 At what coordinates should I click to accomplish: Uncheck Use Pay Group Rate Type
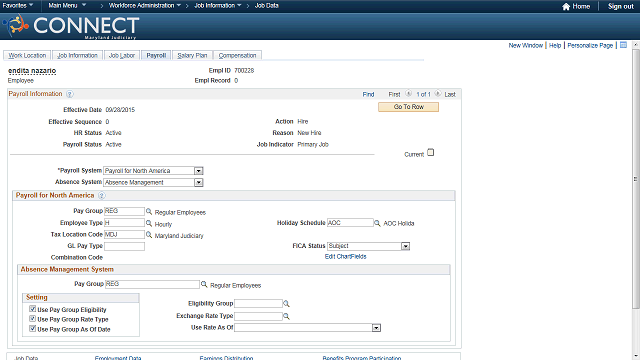click(33, 319)
